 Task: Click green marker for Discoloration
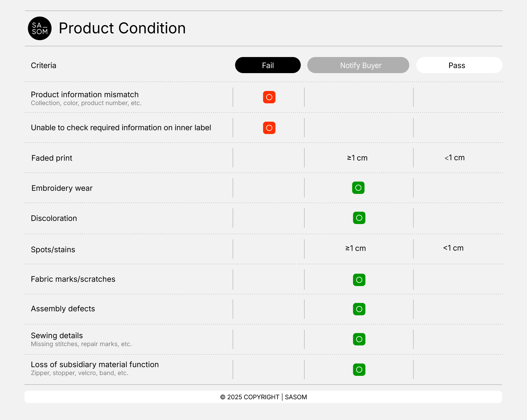(359, 218)
